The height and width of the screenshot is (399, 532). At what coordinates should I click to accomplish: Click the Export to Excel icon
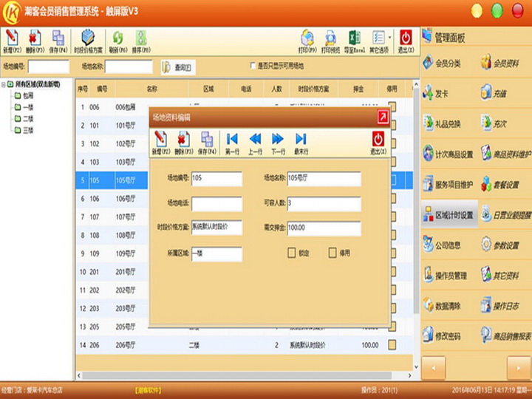click(355, 41)
